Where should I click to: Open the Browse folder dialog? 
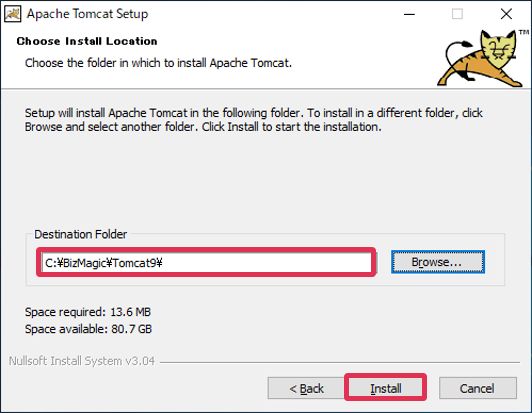point(438,262)
